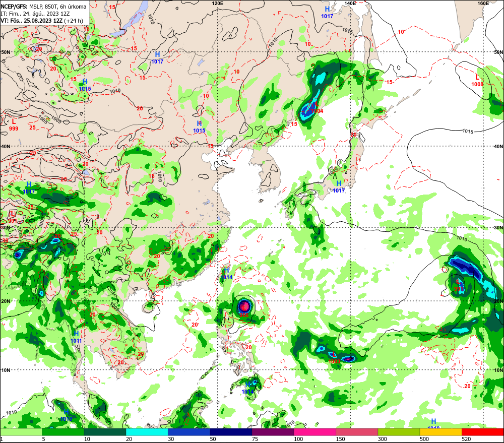
Task: Click the H 1014 high over Taiwan
Action: click(226, 274)
